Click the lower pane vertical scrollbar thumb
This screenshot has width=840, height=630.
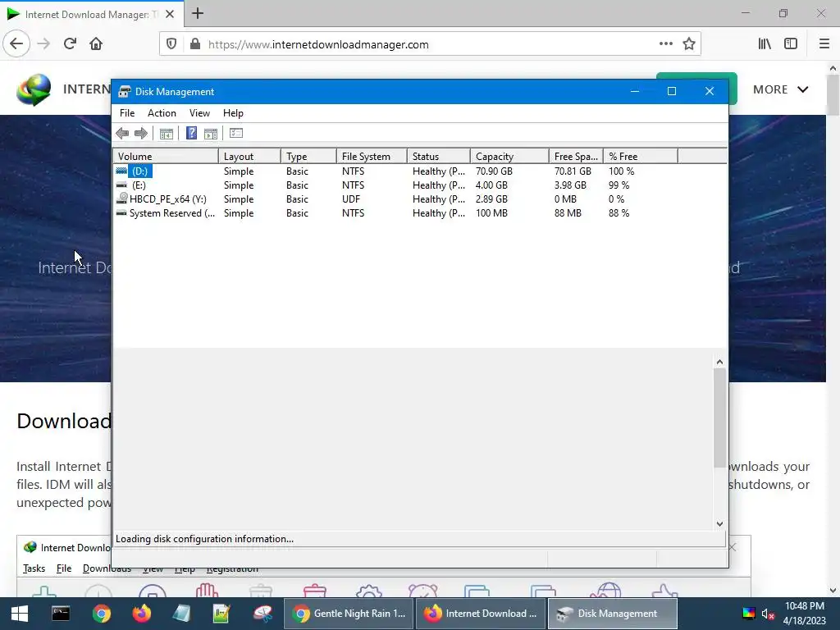click(x=719, y=418)
